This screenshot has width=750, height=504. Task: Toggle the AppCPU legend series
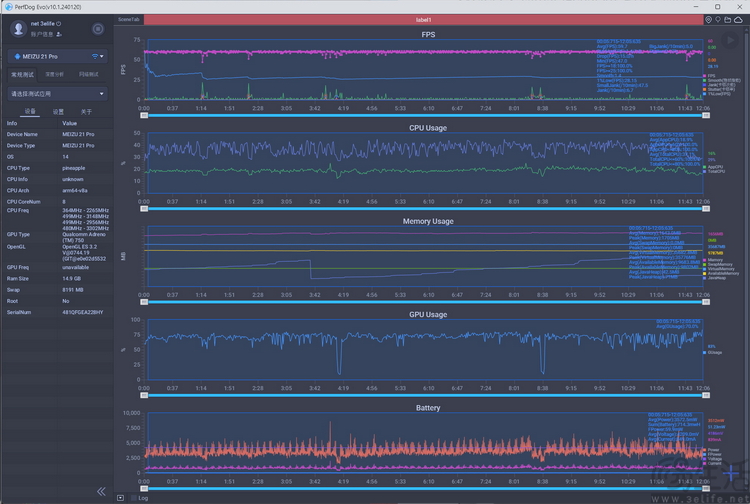[x=713, y=167]
